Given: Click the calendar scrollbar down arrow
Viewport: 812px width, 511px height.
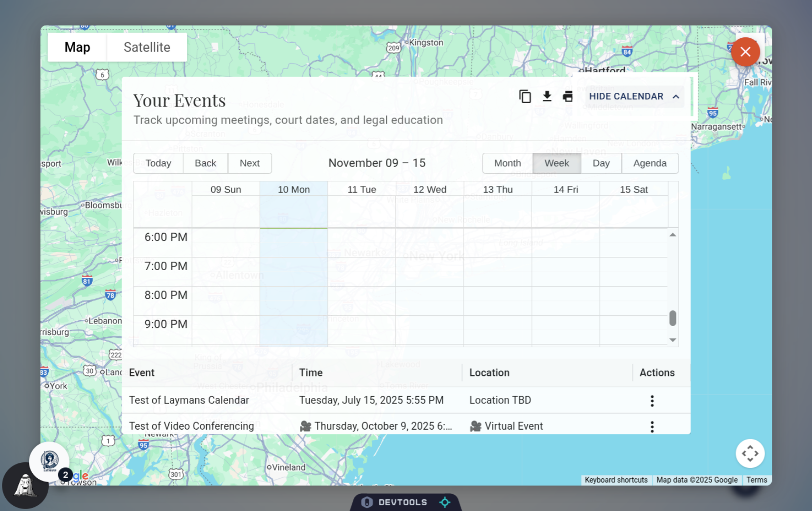Looking at the screenshot, I should tap(672, 340).
